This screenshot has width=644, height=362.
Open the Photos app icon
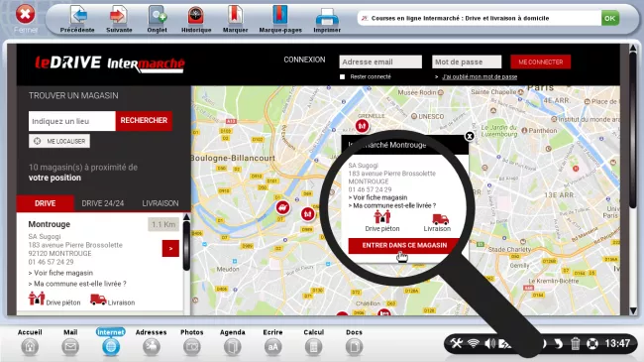(192, 347)
